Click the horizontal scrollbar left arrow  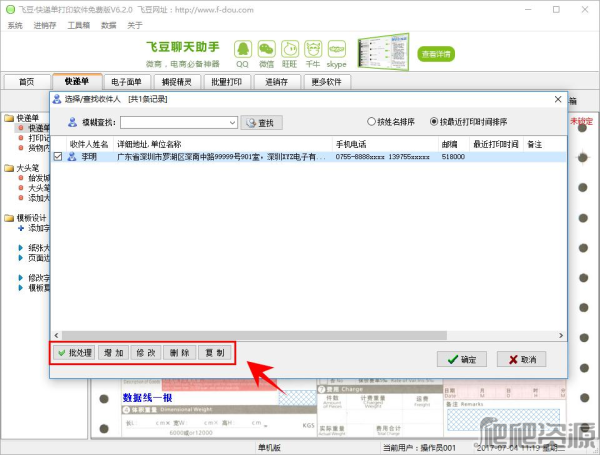[56, 335]
